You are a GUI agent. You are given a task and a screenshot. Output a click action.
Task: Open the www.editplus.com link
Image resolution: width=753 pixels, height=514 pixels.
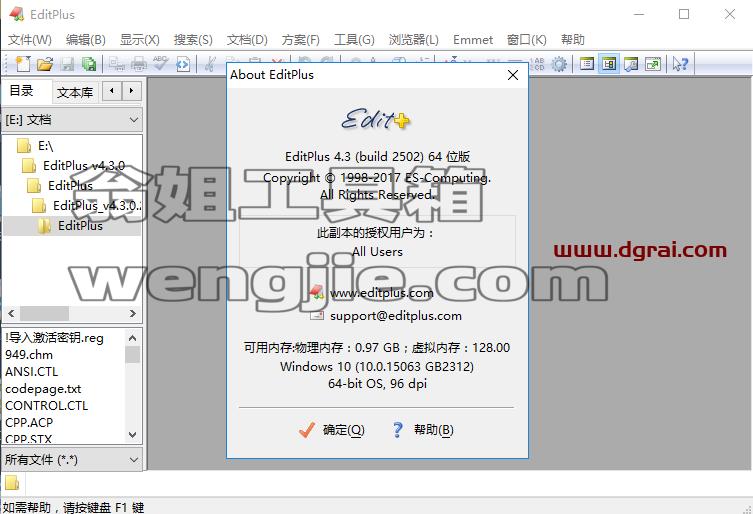pyautogui.click(x=382, y=293)
